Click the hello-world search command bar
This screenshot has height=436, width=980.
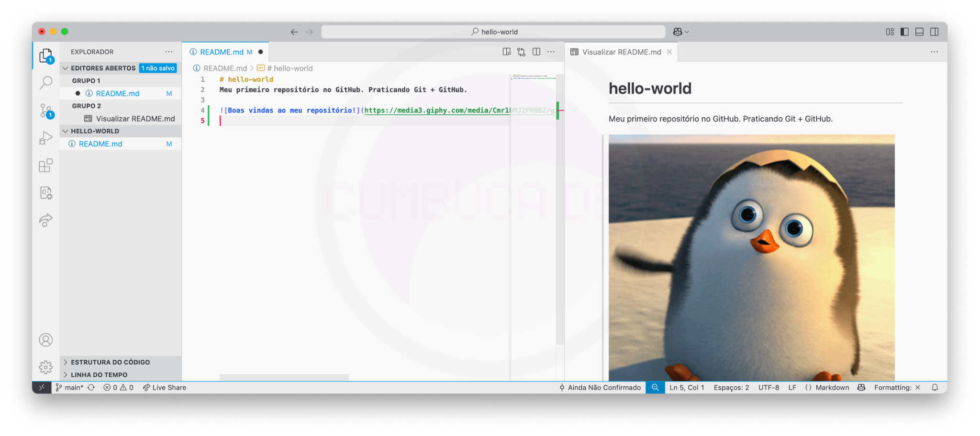pyautogui.click(x=493, y=32)
